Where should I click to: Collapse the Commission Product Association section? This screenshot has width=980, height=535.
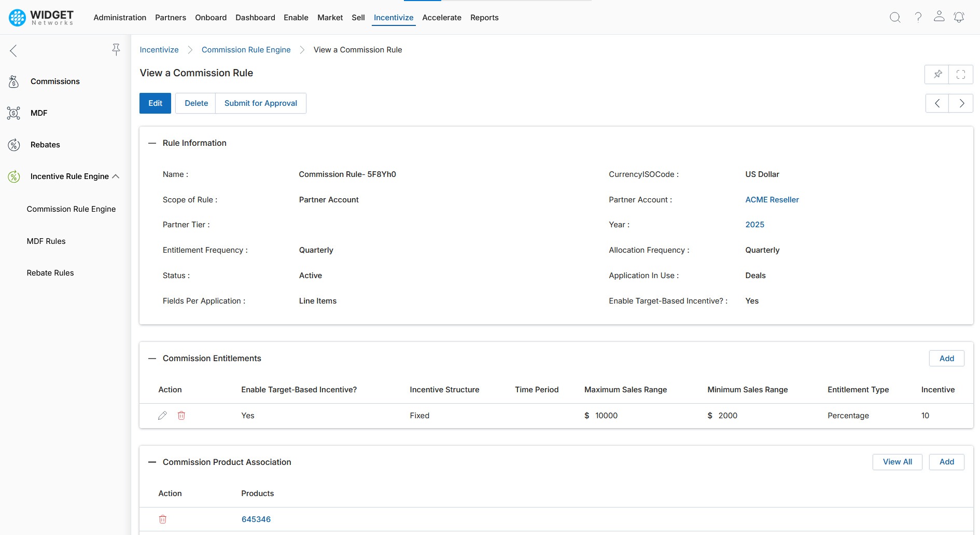[x=152, y=462]
